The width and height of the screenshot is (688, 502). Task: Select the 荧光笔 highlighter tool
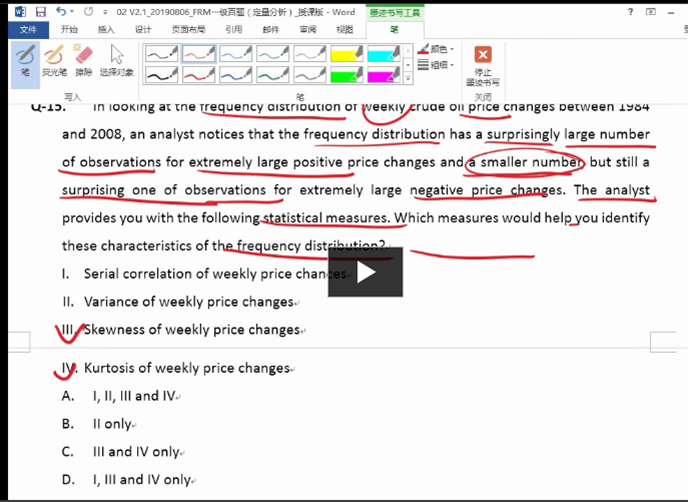(53, 60)
